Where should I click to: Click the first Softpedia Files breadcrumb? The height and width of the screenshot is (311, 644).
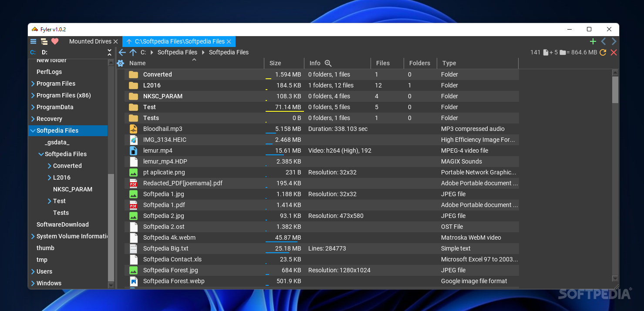tap(177, 52)
